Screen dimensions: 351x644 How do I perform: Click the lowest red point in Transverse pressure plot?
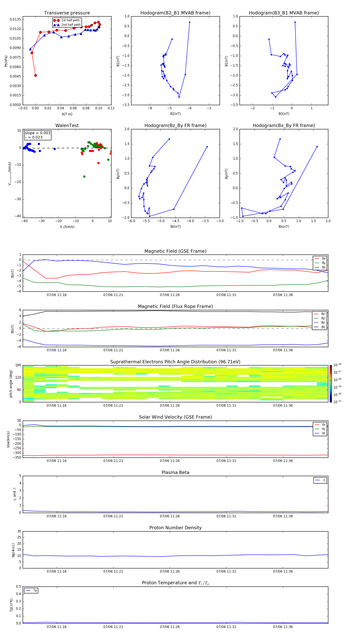(x=35, y=75)
